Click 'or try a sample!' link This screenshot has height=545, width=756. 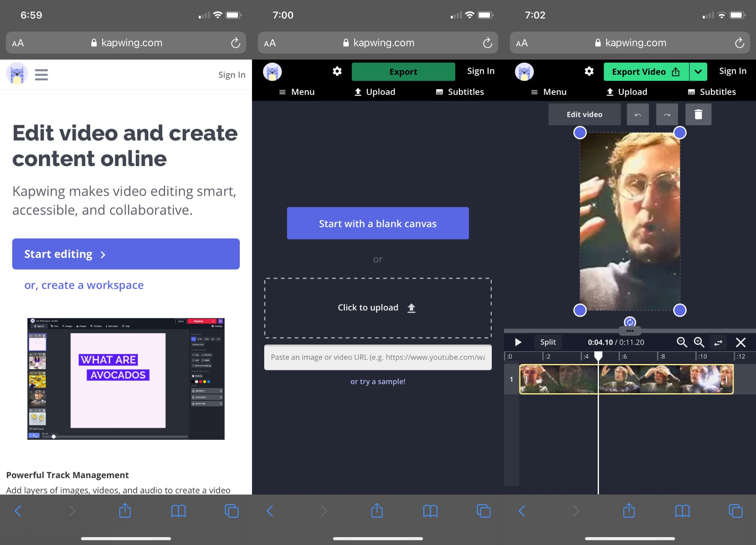(378, 381)
